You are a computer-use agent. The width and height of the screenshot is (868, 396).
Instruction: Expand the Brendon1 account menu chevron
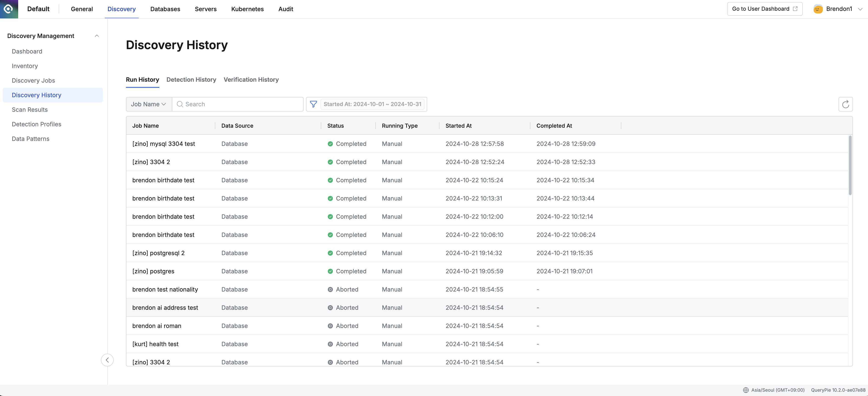click(860, 9)
